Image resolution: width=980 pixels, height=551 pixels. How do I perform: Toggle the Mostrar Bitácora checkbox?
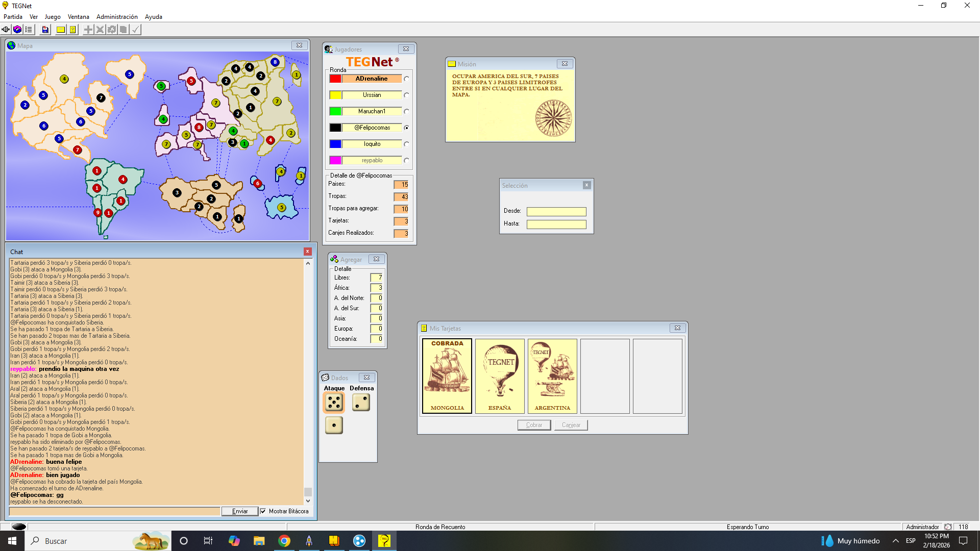pos(263,511)
